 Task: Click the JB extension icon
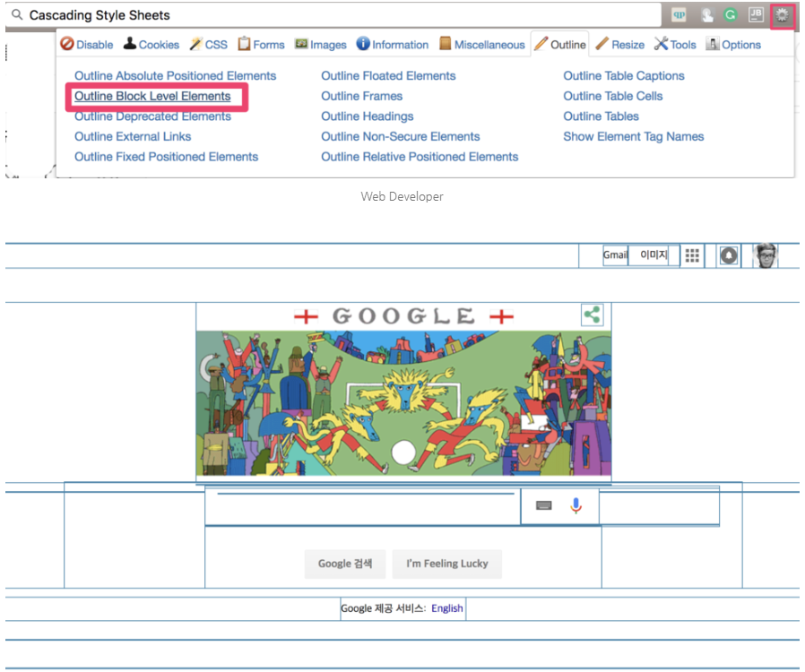pos(756,15)
